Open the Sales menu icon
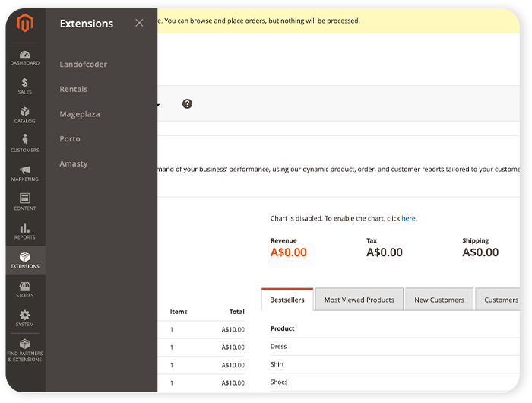Viewport: 532px width, 403px height. (25, 86)
